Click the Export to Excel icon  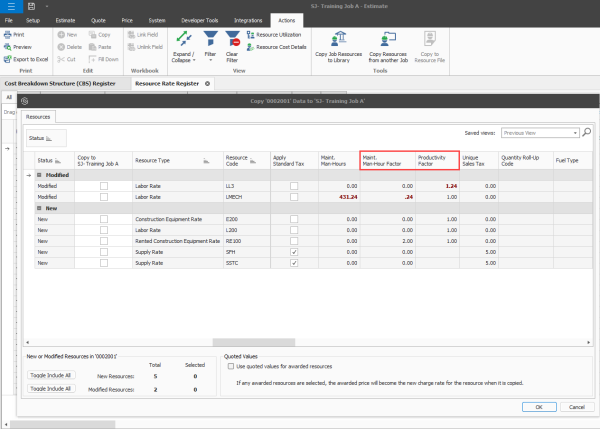pyautogui.click(x=22, y=60)
